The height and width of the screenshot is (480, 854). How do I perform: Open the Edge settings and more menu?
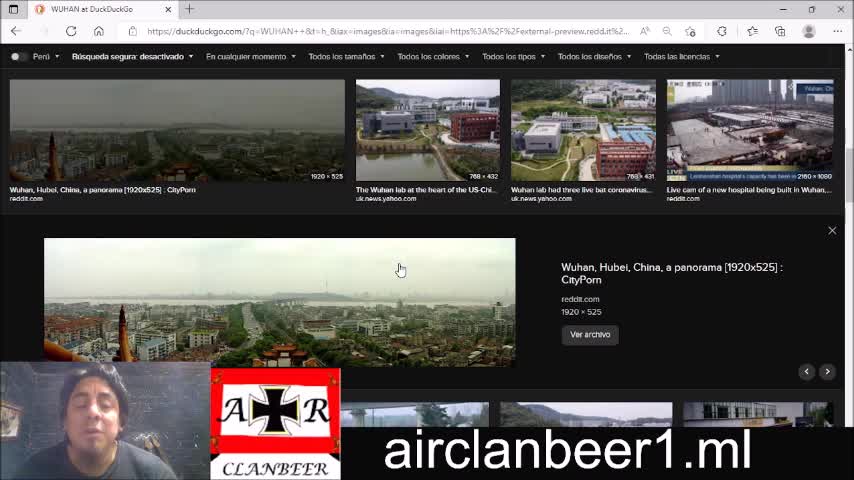tap(837, 31)
